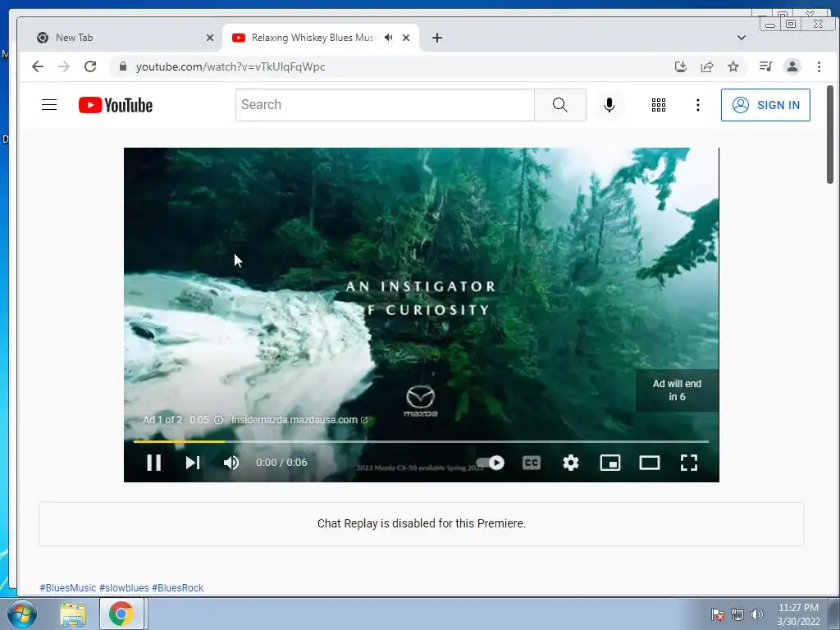The image size is (840, 630).
Task: Click the page vertical scrollbar
Action: coord(830,134)
